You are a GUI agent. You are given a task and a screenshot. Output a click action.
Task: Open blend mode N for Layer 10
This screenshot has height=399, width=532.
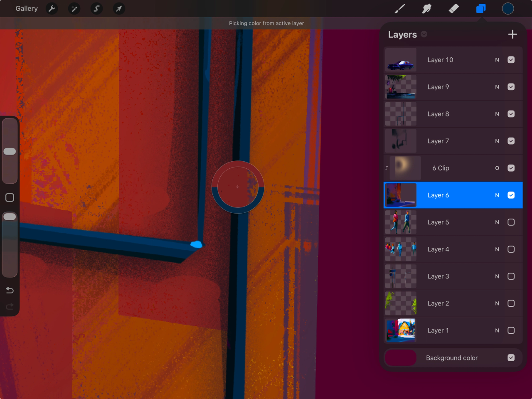pyautogui.click(x=497, y=60)
